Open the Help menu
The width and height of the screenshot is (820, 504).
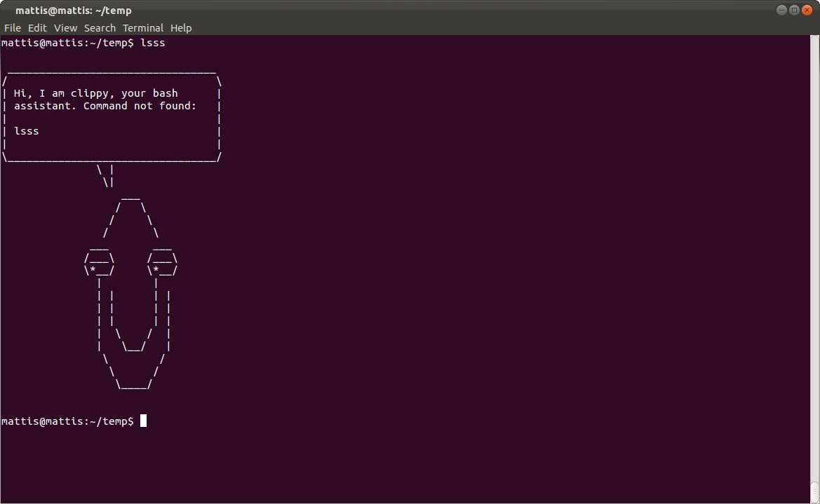pos(181,28)
